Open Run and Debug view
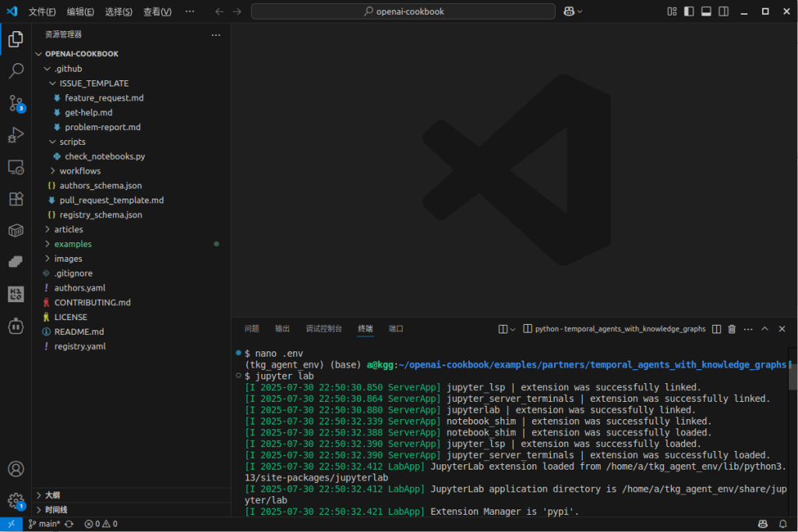 [16, 136]
